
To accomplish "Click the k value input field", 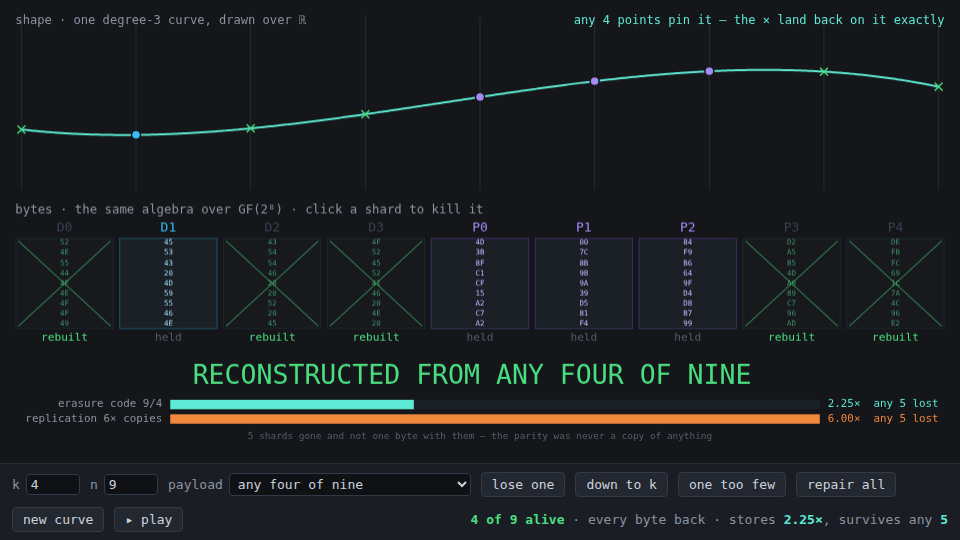I will coord(53,484).
